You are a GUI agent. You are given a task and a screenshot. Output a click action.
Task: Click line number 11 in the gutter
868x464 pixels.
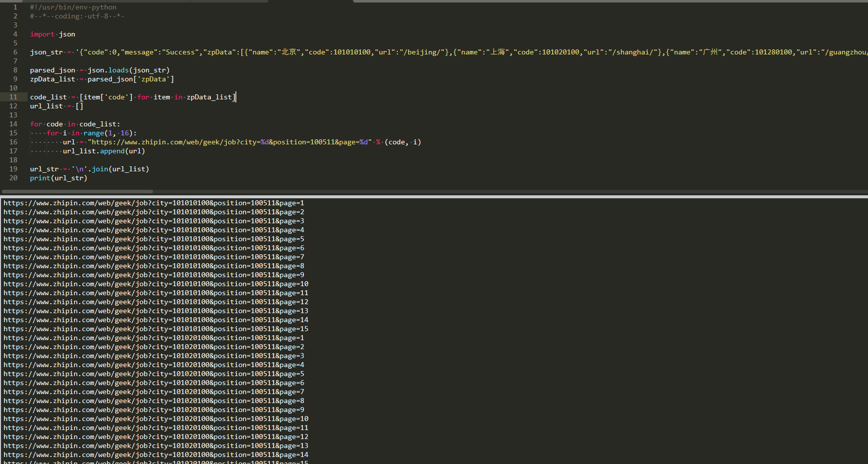point(13,97)
